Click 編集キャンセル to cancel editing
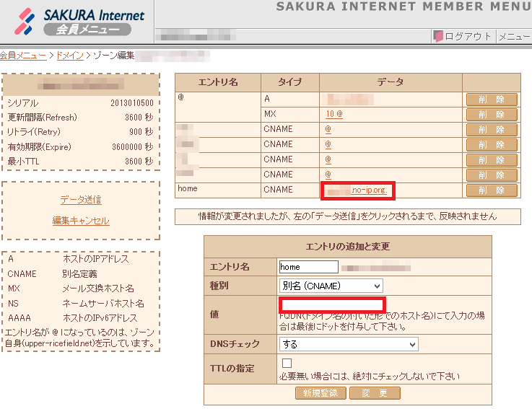The width and height of the screenshot is (532, 409). 81,220
